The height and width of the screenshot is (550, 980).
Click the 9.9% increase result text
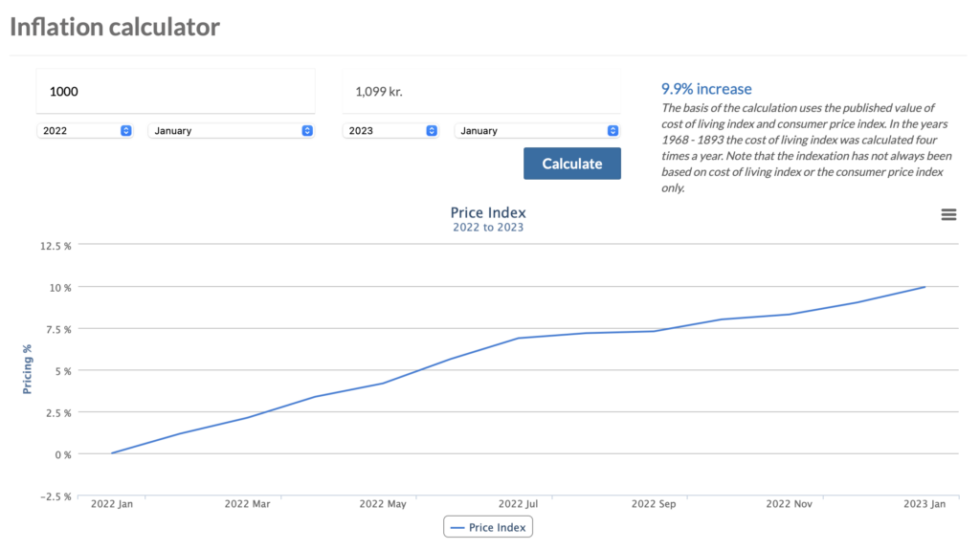(x=706, y=89)
